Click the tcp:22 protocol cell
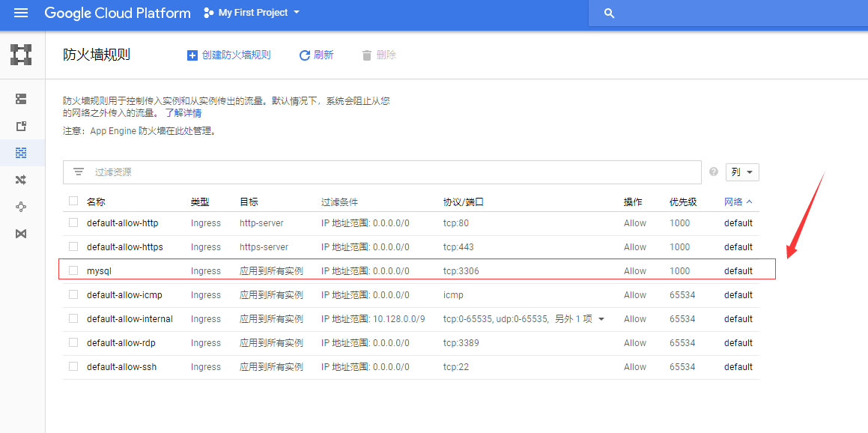868x433 pixels. [x=456, y=366]
